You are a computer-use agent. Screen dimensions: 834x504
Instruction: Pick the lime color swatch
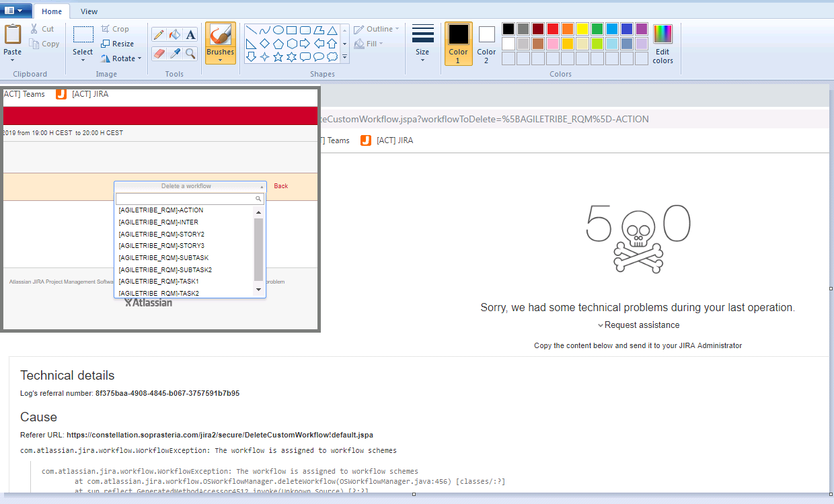(597, 44)
